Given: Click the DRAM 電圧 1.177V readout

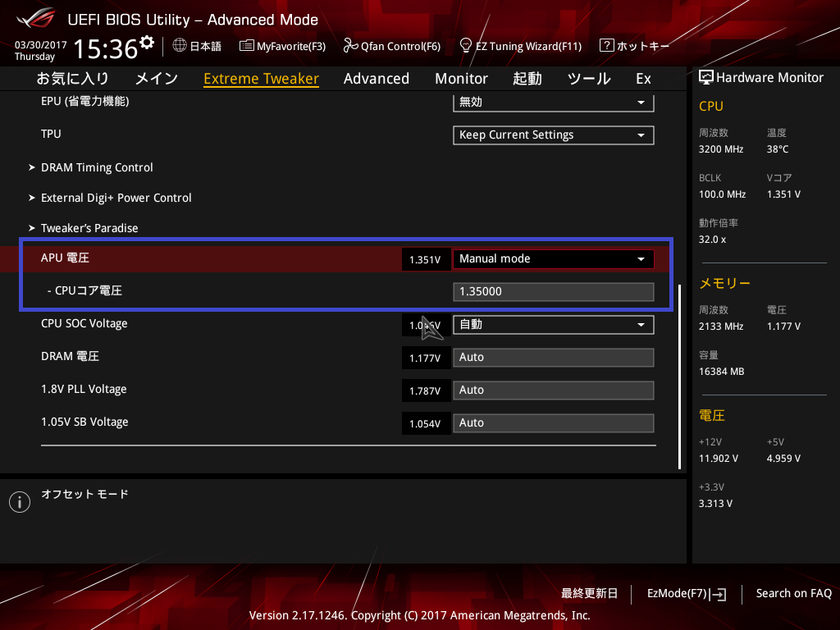Looking at the screenshot, I should (x=426, y=358).
